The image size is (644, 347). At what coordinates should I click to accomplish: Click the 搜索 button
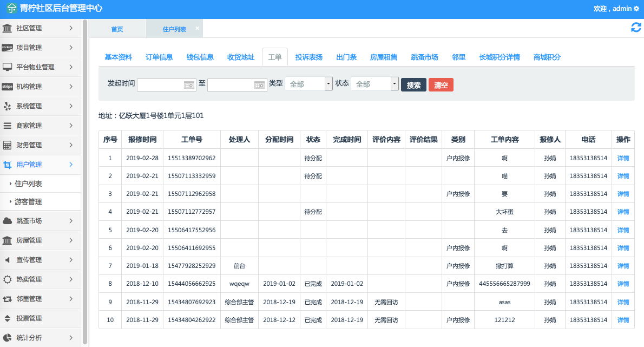point(413,85)
